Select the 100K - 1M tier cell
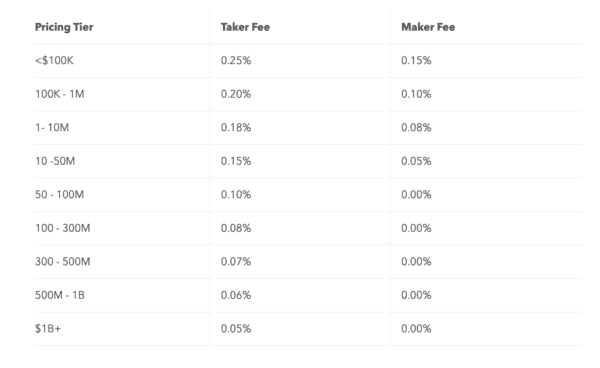The width and height of the screenshot is (600, 368). point(59,94)
